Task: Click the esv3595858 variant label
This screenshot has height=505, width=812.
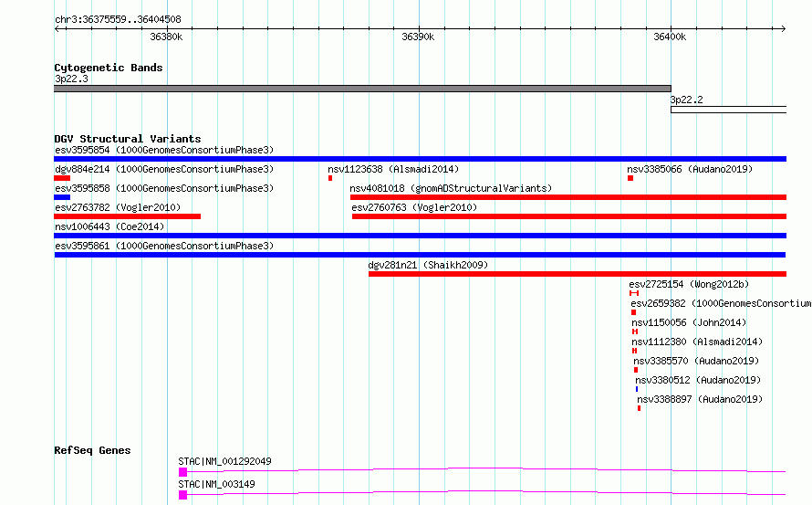Action: [164, 188]
